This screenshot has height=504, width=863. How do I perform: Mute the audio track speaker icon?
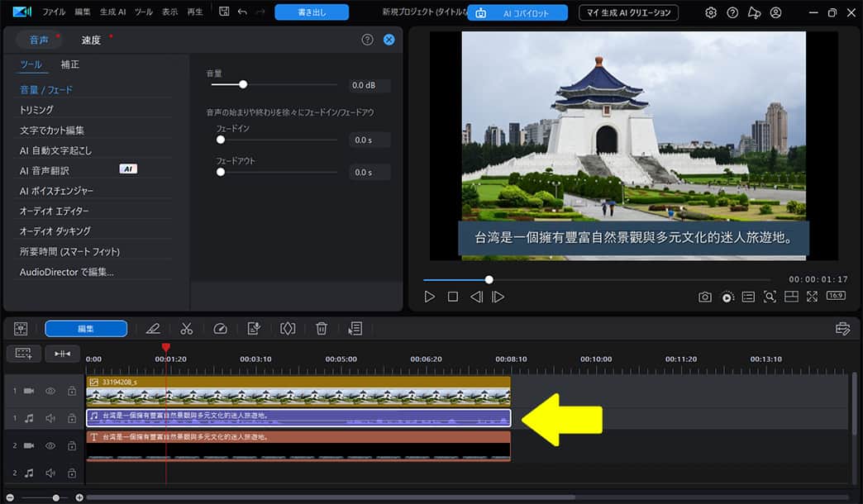(x=50, y=417)
